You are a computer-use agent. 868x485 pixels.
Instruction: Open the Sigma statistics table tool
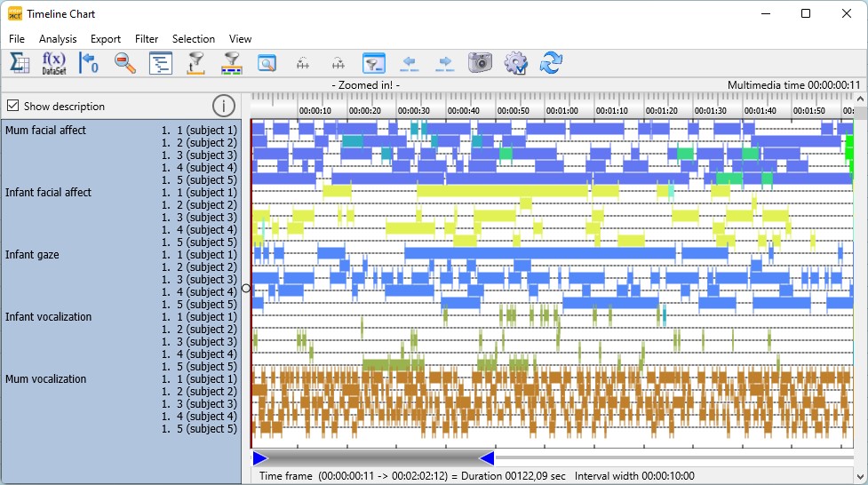coord(20,62)
